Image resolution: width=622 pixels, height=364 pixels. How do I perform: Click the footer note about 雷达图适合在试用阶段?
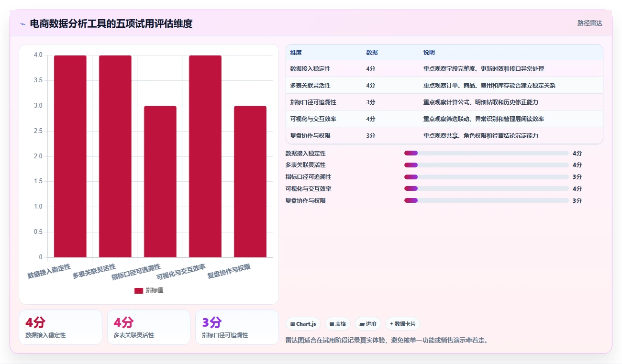[387, 340]
